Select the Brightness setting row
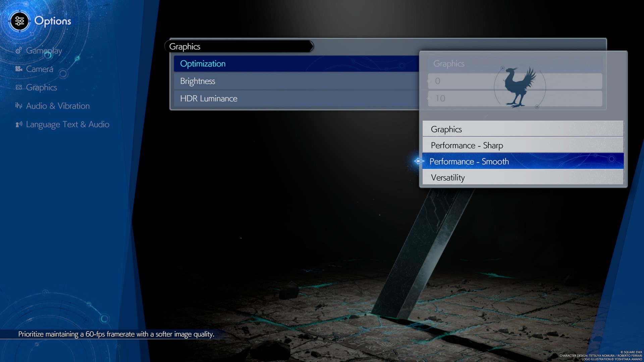Image resolution: width=644 pixels, height=362 pixels. tap(297, 81)
